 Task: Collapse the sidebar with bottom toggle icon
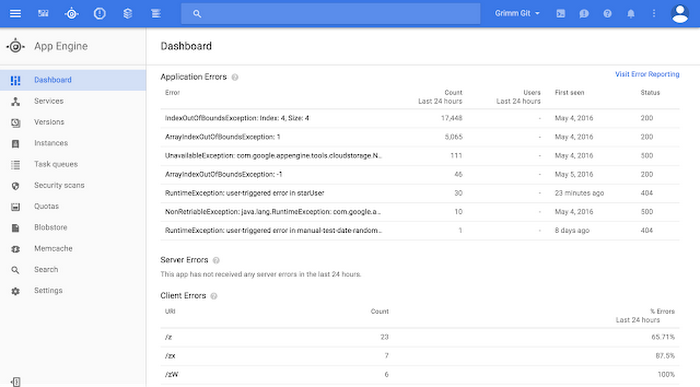pos(16,382)
